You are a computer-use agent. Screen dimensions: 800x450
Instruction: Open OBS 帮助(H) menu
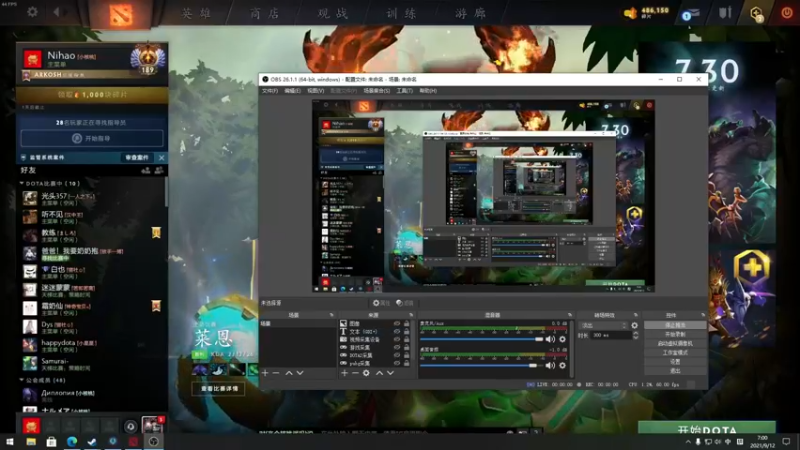tap(428, 91)
